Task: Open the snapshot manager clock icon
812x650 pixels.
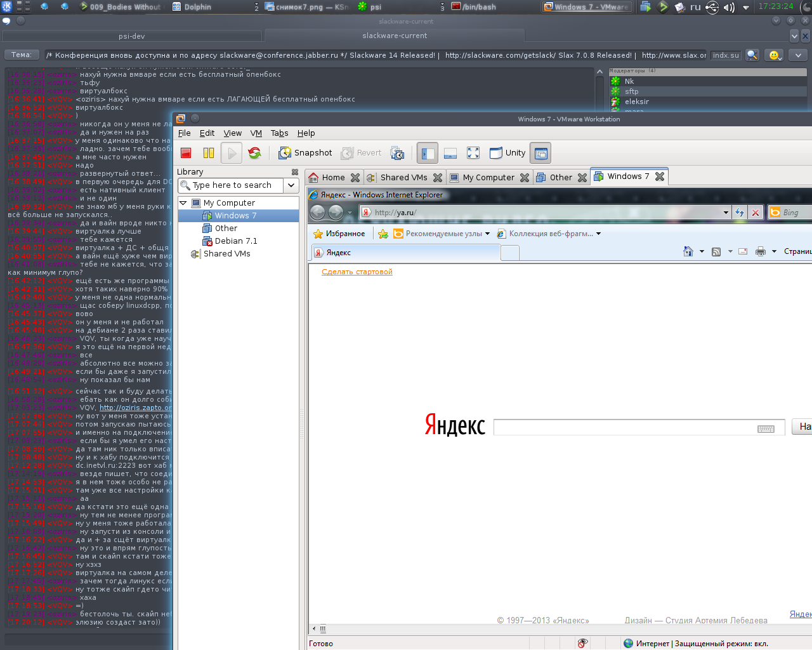Action: (397, 153)
